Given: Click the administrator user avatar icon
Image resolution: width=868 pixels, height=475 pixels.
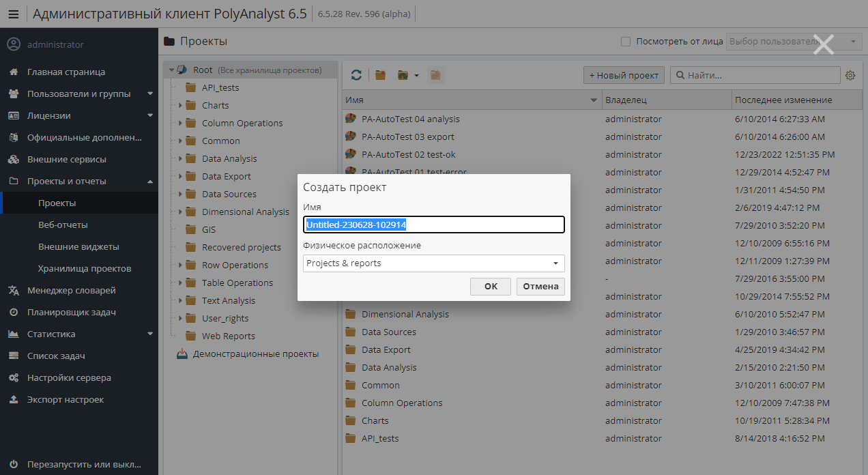Looking at the screenshot, I should point(13,44).
